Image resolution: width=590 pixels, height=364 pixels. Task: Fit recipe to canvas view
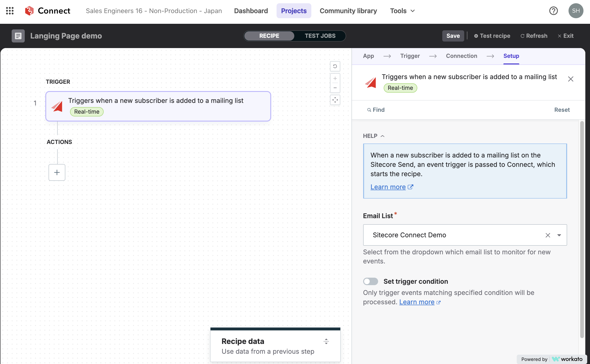(335, 100)
